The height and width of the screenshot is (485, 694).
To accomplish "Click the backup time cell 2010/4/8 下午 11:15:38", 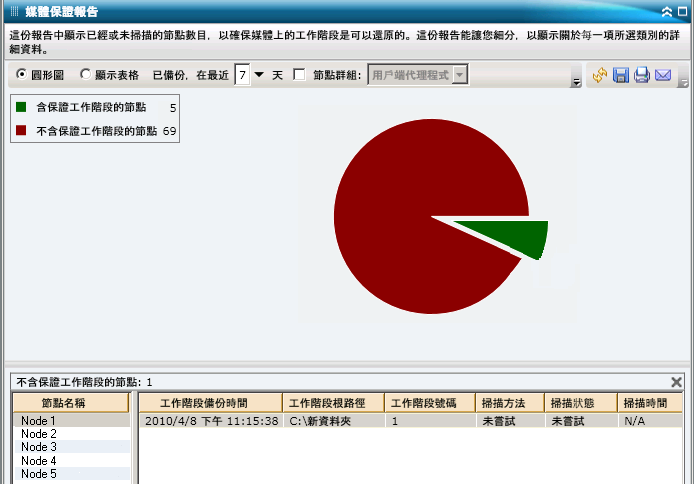I will click(x=212, y=421).
